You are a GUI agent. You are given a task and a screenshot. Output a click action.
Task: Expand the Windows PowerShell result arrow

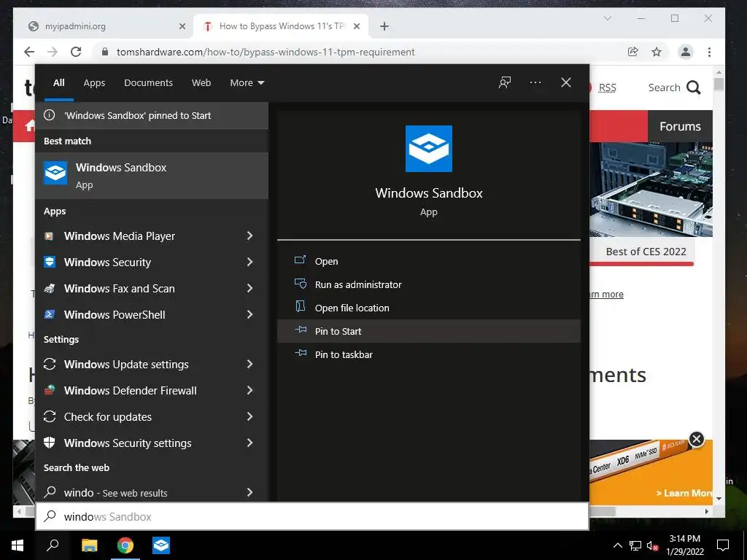point(249,314)
